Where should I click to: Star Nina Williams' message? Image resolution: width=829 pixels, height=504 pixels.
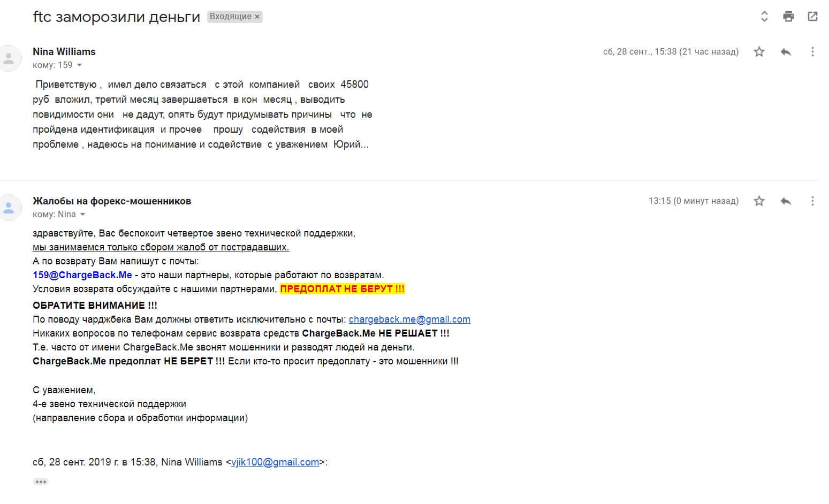coord(759,52)
